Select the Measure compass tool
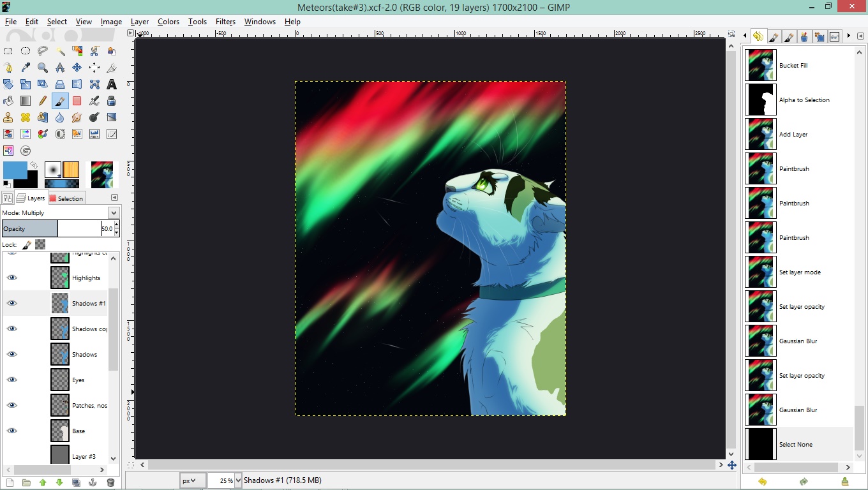Viewport: 868px width, 490px height. click(60, 68)
